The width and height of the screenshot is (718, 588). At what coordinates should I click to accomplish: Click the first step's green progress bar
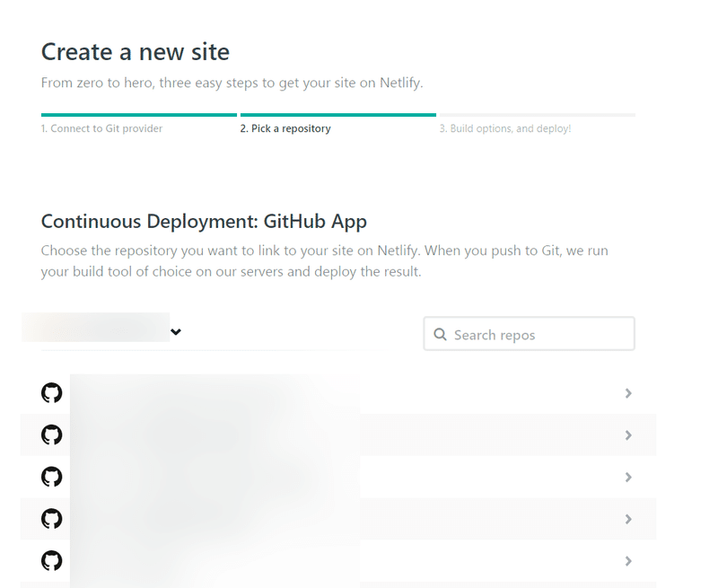click(138, 115)
